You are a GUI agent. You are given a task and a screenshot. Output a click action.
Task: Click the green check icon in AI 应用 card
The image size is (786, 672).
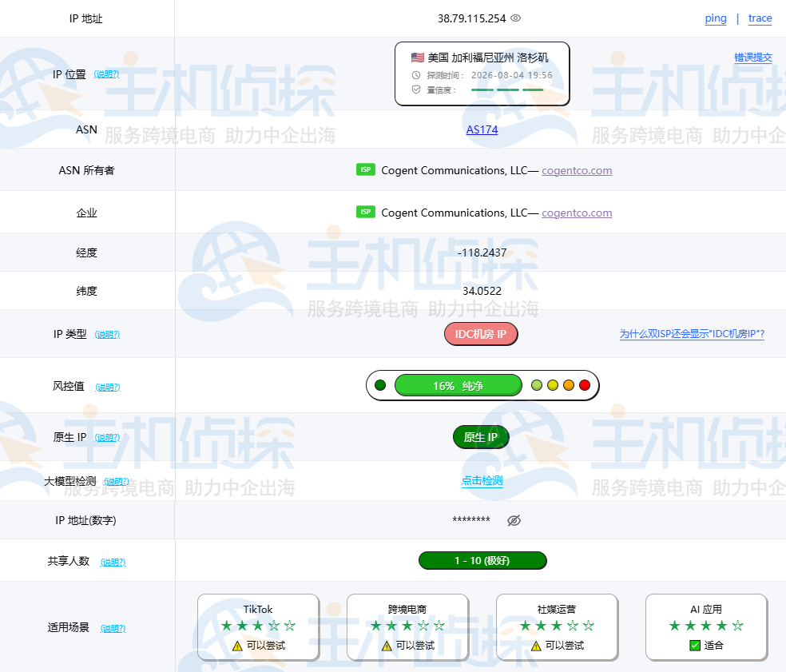[695, 646]
